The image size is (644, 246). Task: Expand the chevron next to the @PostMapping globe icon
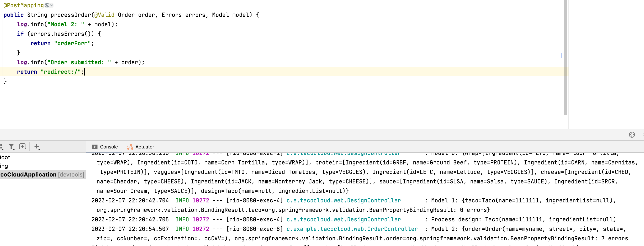(52, 5)
